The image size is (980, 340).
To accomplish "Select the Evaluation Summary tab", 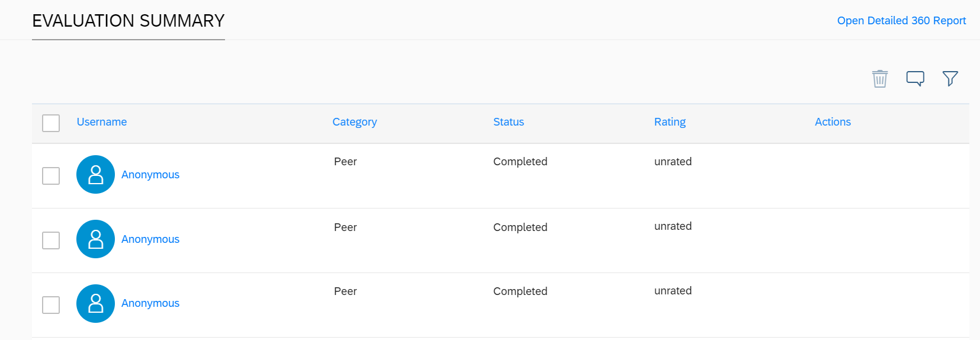I will [x=128, y=21].
